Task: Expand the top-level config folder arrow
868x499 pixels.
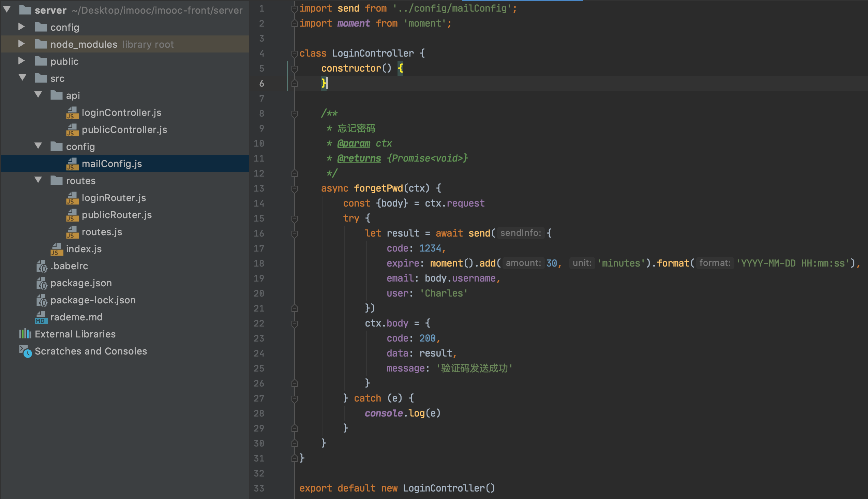Action: 21,27
